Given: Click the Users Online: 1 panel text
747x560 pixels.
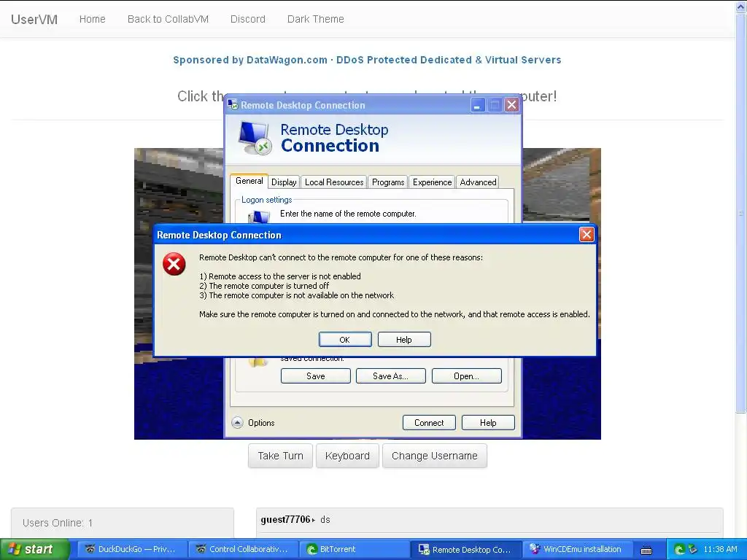Looking at the screenshot, I should click(58, 523).
